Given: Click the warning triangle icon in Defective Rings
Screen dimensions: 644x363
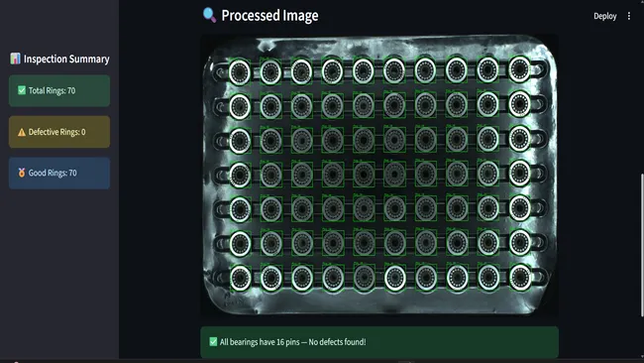Looking at the screenshot, I should tap(22, 132).
